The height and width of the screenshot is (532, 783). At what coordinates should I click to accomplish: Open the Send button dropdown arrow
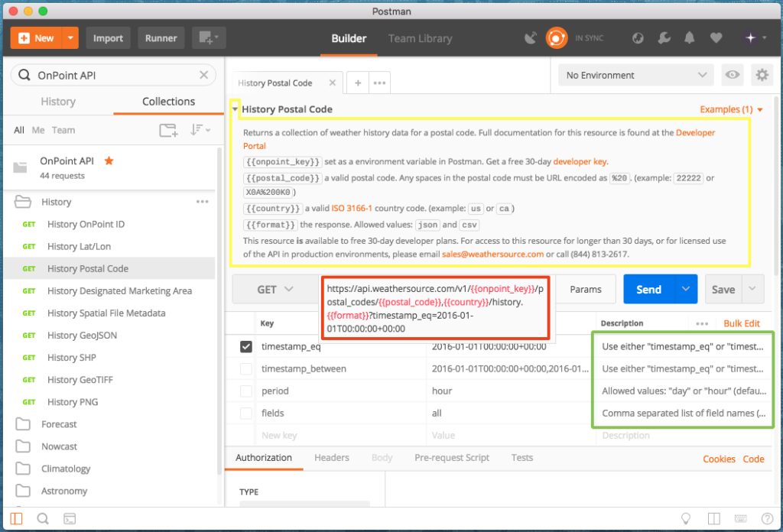tap(686, 290)
